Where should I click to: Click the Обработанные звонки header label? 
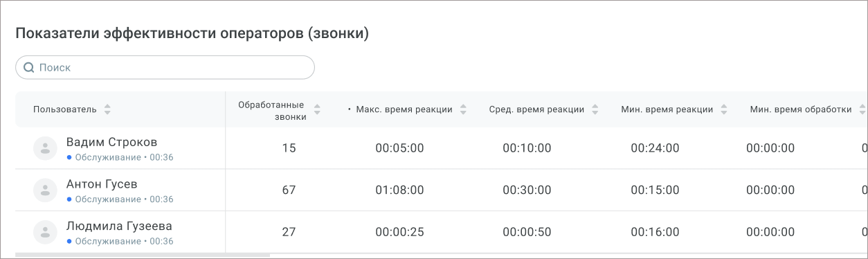click(271, 110)
